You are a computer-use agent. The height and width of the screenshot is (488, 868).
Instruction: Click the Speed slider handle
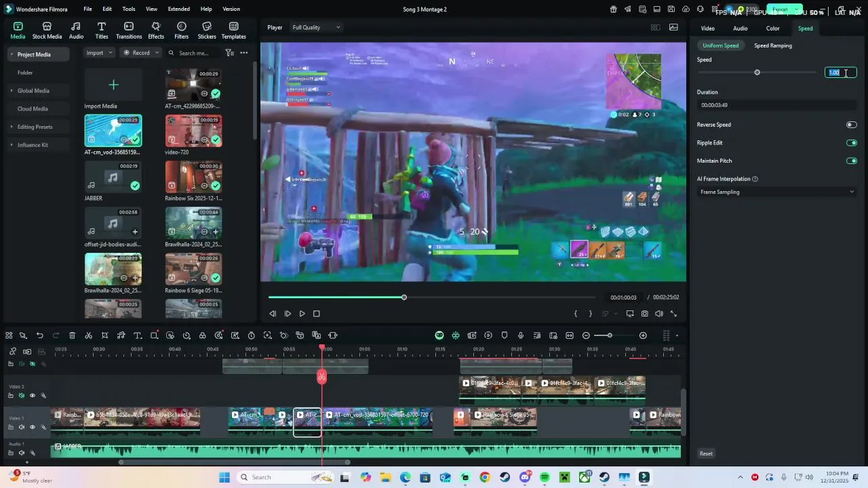click(x=757, y=73)
